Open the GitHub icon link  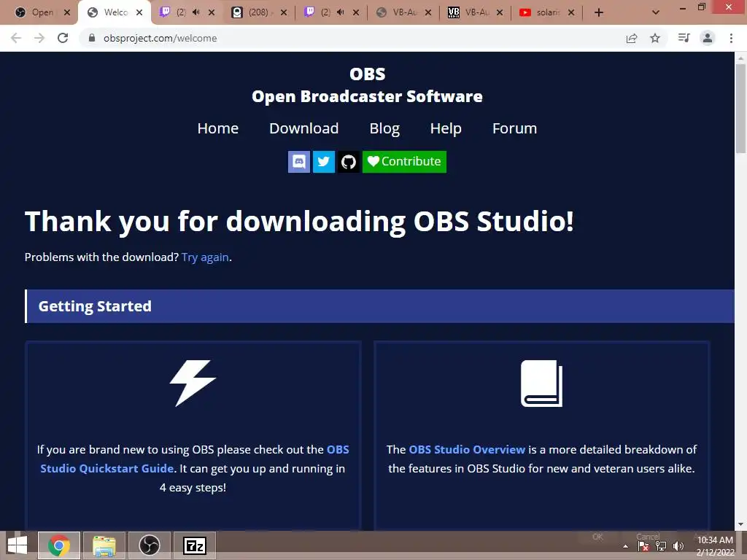[349, 162]
